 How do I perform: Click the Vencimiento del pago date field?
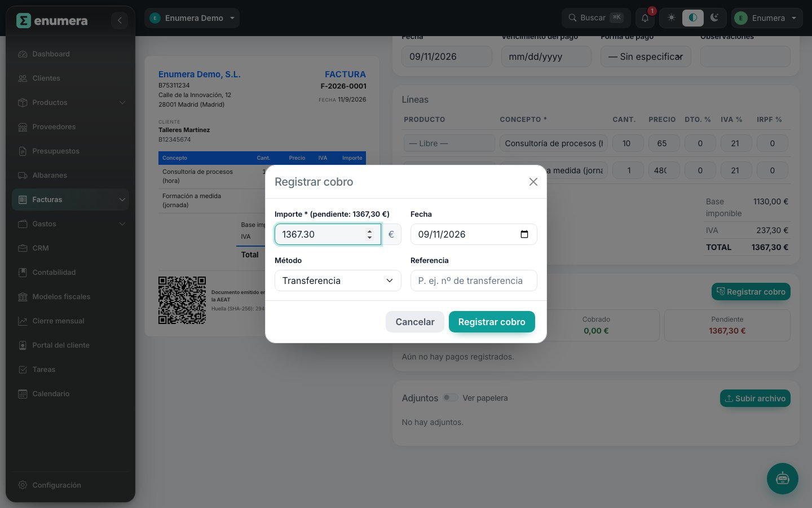pyautogui.click(x=546, y=56)
